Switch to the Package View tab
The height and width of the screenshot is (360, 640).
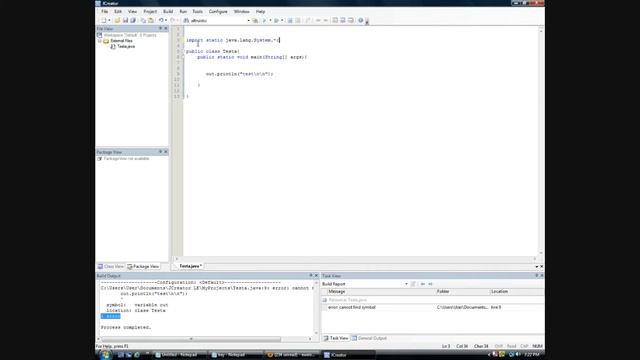143,267
